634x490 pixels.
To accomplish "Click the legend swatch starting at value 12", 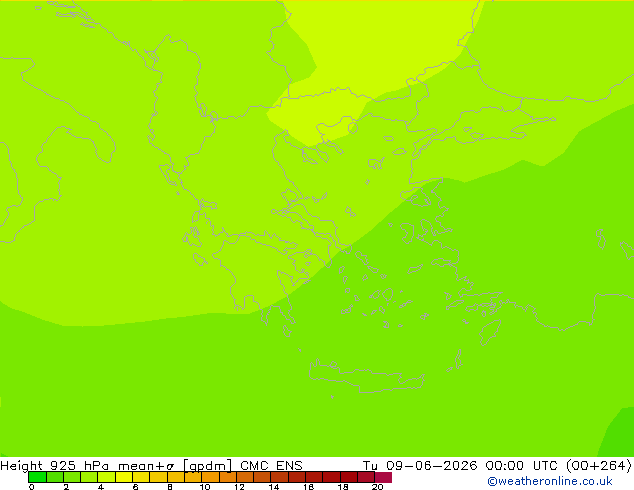I will (x=245, y=477).
